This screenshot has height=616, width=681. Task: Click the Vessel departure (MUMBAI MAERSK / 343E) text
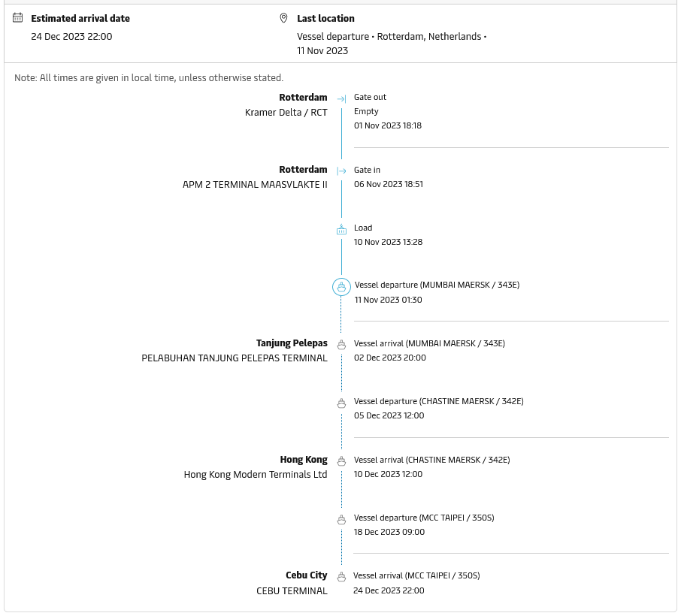point(437,285)
